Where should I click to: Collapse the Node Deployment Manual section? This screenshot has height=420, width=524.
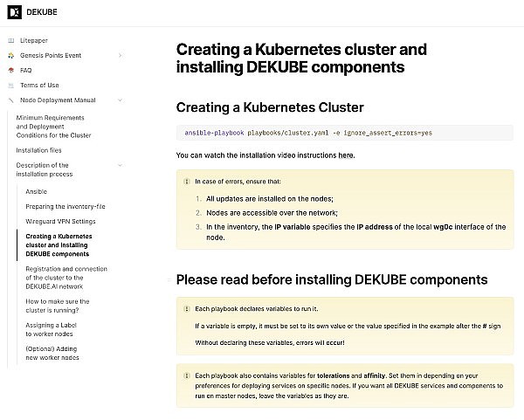click(121, 100)
